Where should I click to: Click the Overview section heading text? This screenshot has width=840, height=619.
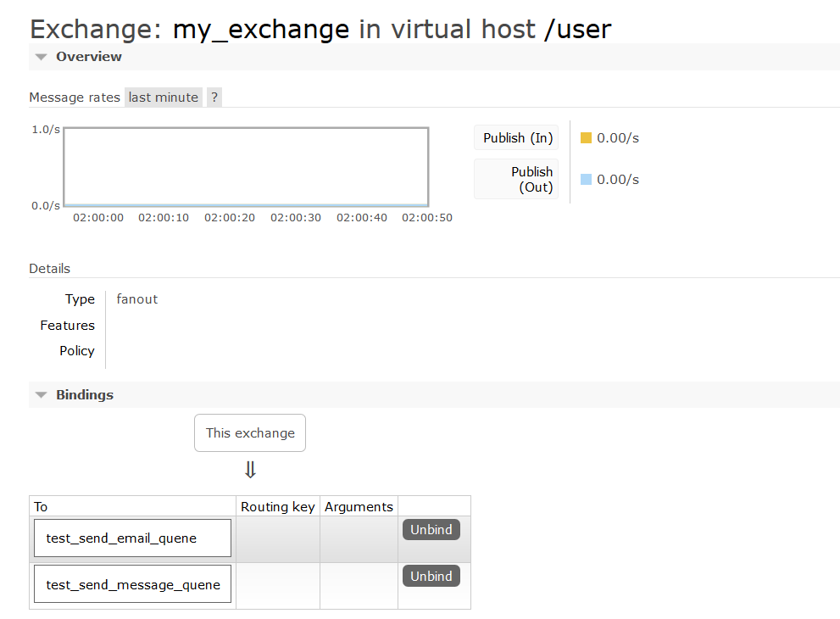(89, 57)
